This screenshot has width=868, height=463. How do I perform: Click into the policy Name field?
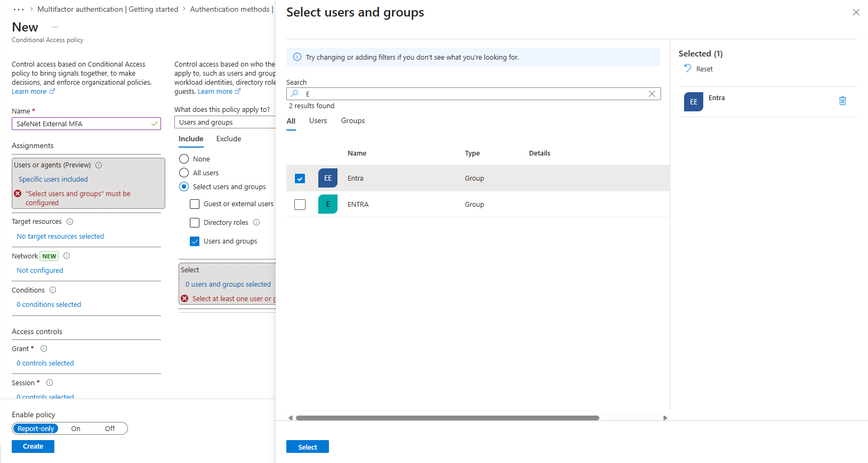pos(86,124)
